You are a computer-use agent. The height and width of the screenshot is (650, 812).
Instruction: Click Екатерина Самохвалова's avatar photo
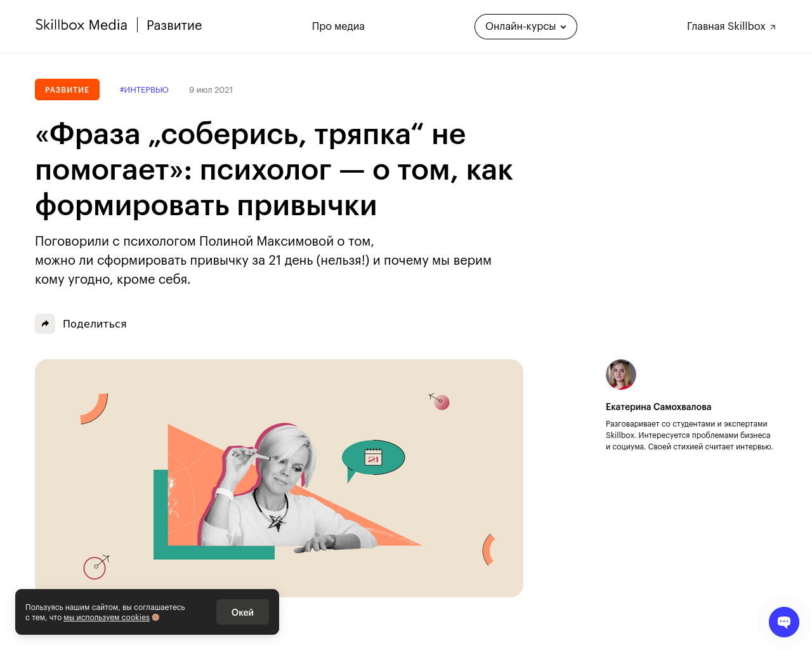click(621, 375)
